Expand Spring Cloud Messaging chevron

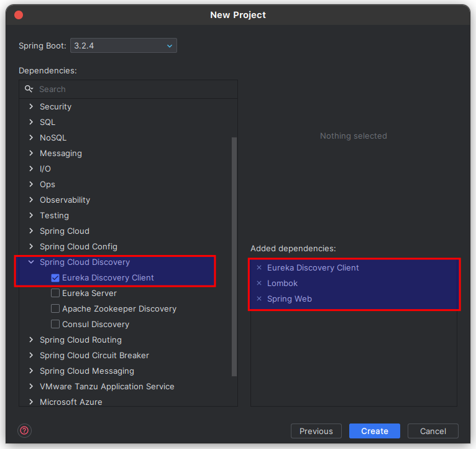pos(31,371)
